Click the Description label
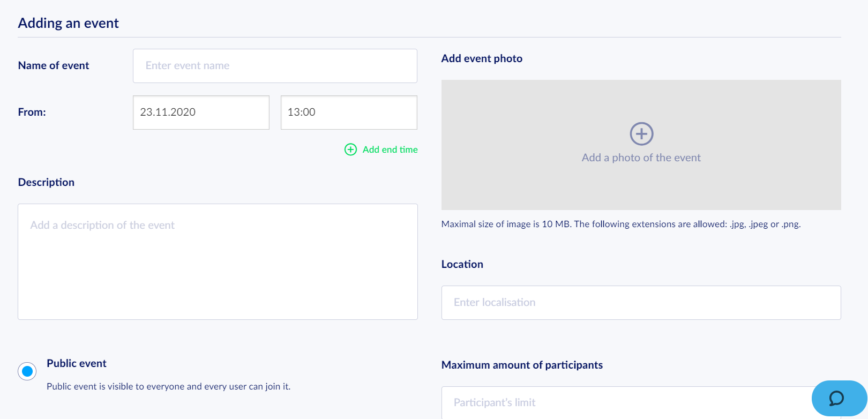The image size is (868, 419). (x=46, y=182)
